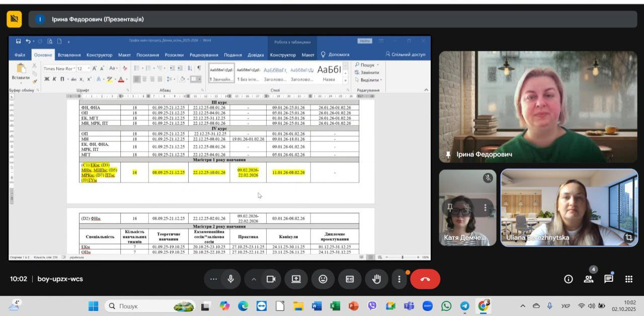Click crop icon on Uliana Berezhnytska tile
Image resolution: width=644 pixels, height=316 pixels.
tap(628, 237)
